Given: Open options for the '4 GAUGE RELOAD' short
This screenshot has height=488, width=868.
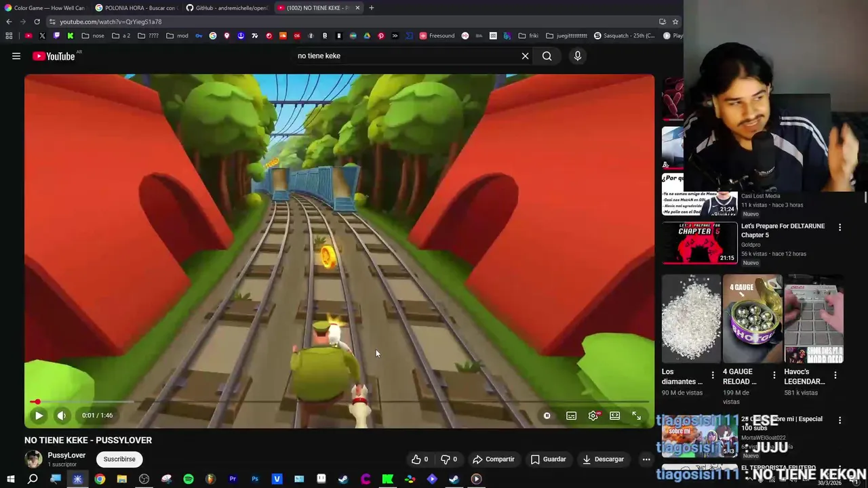Looking at the screenshot, I should (x=774, y=375).
